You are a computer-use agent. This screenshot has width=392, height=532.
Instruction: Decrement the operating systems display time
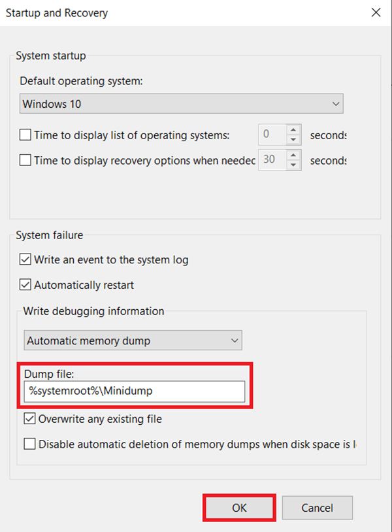(293, 139)
